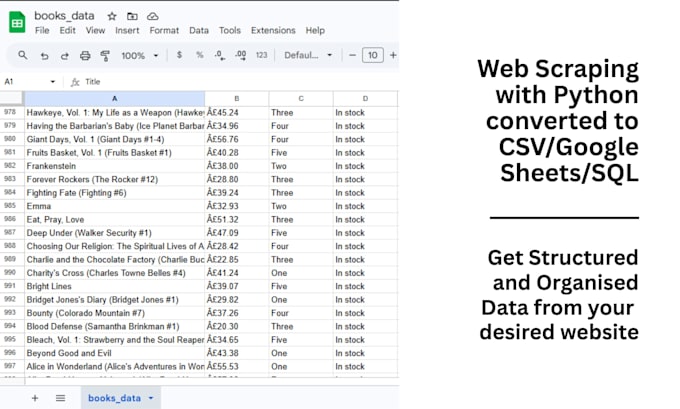Open the Edit menu
Image resolution: width=680 pixels, height=409 pixels.
(67, 30)
